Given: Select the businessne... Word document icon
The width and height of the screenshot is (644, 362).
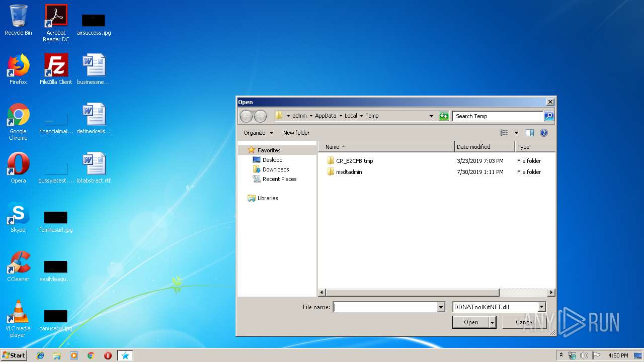Looking at the screenshot, I should pyautogui.click(x=94, y=69).
